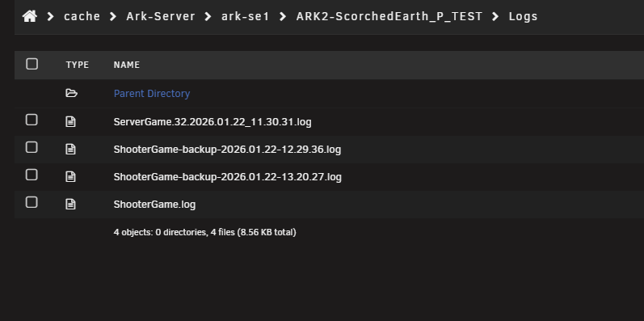Click file icon beside ShooterGame-backup 13.20.27 log
The height and width of the screenshot is (321, 644).
point(70,177)
